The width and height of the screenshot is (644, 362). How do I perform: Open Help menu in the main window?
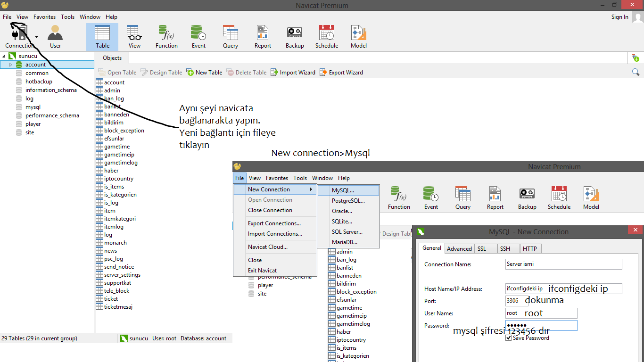click(x=111, y=17)
